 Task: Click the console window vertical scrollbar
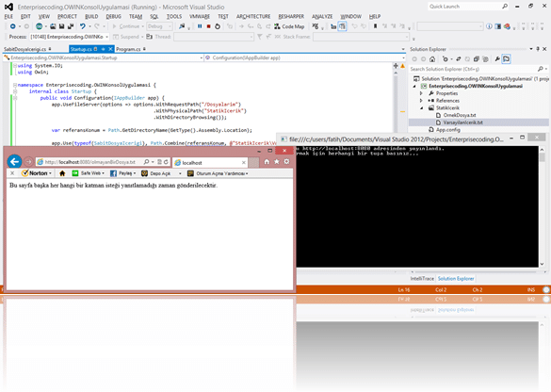point(542,206)
